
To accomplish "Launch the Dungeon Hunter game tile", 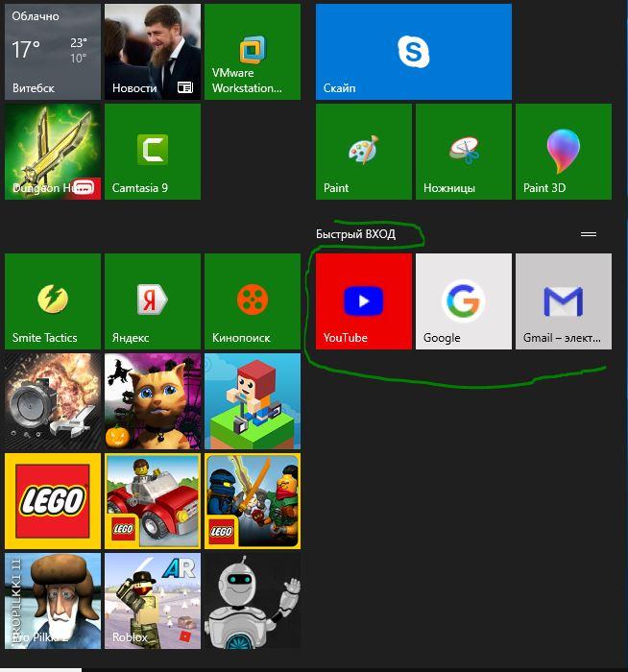I will [x=53, y=152].
